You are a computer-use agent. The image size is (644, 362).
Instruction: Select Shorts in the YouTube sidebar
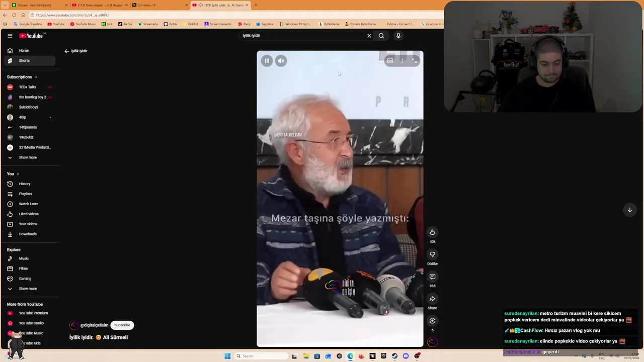(30, 61)
